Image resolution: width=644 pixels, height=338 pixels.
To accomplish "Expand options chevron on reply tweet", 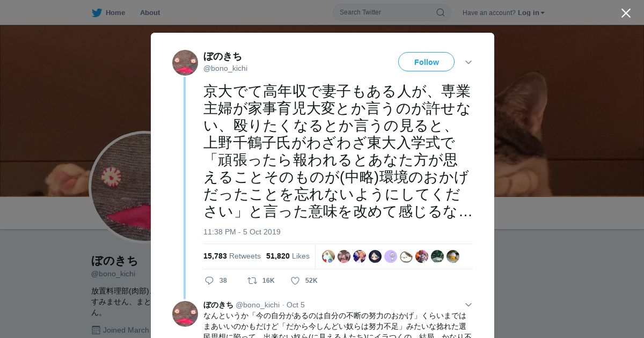I will click(x=469, y=305).
